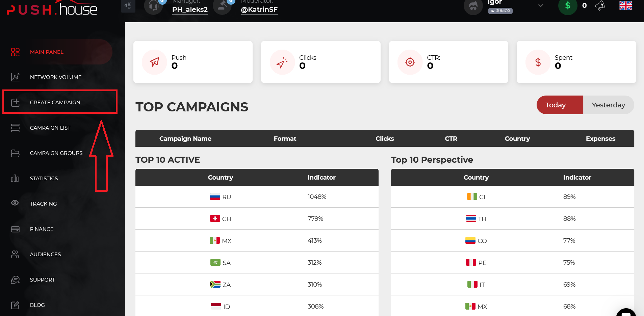Select the Statistics bar chart icon

click(15, 178)
